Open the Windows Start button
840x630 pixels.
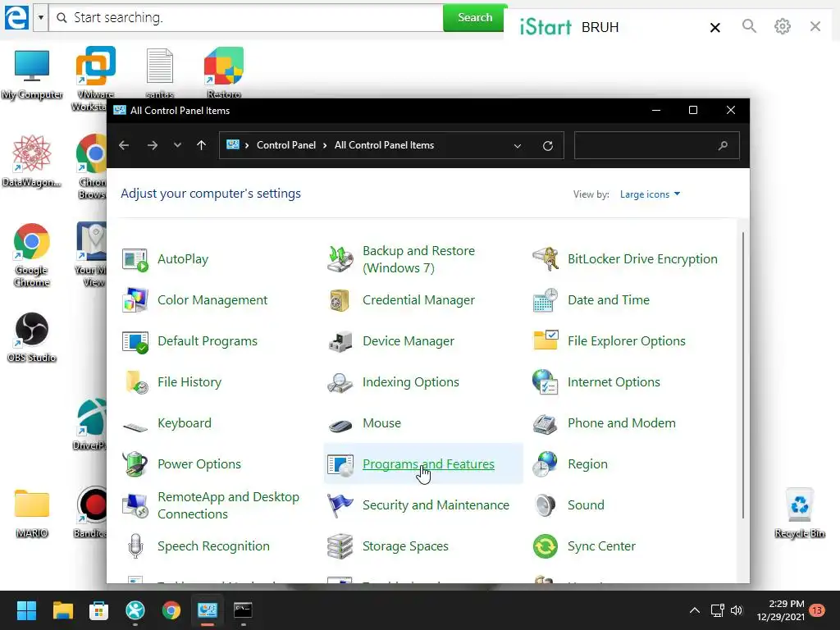[26, 610]
